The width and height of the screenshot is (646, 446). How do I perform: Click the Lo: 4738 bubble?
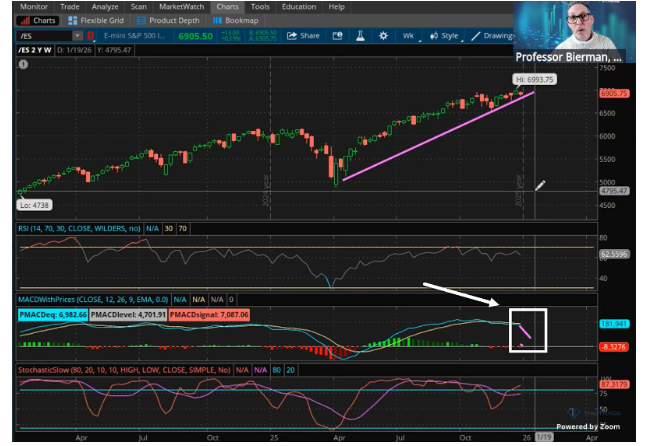[x=34, y=205]
